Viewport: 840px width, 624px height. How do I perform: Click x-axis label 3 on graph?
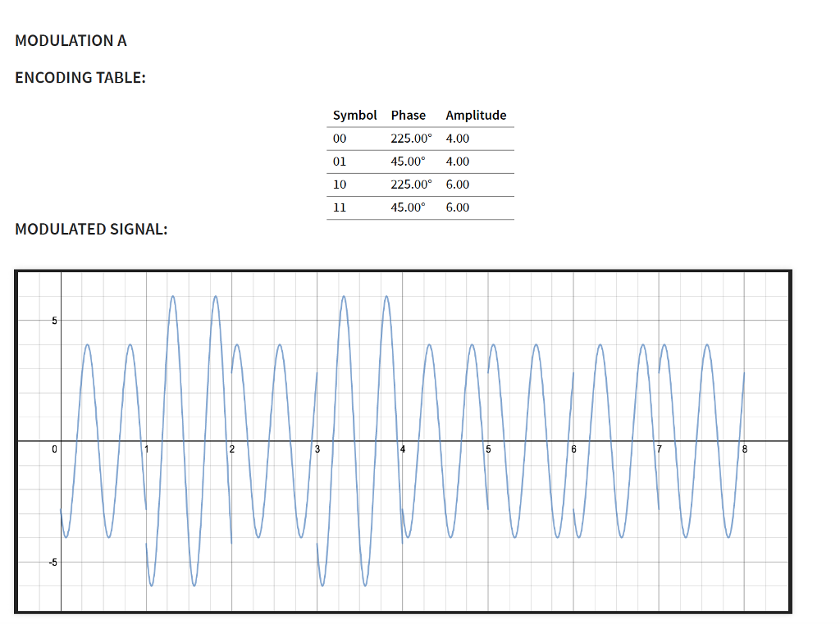tap(317, 449)
